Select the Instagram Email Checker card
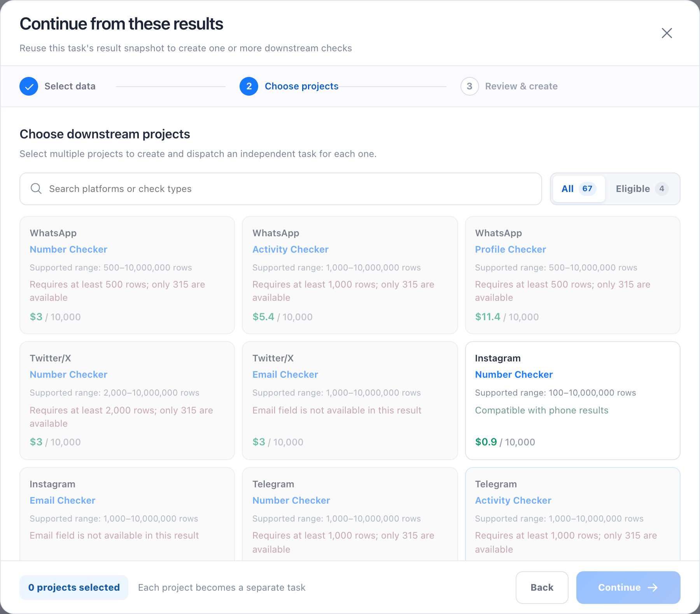Viewport: 700px width, 614px height. click(127, 514)
